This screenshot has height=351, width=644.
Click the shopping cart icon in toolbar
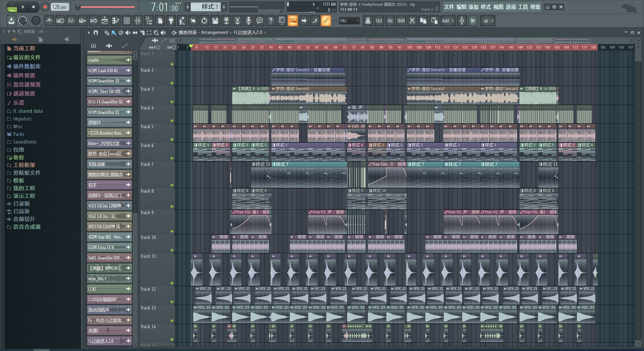coord(473,21)
